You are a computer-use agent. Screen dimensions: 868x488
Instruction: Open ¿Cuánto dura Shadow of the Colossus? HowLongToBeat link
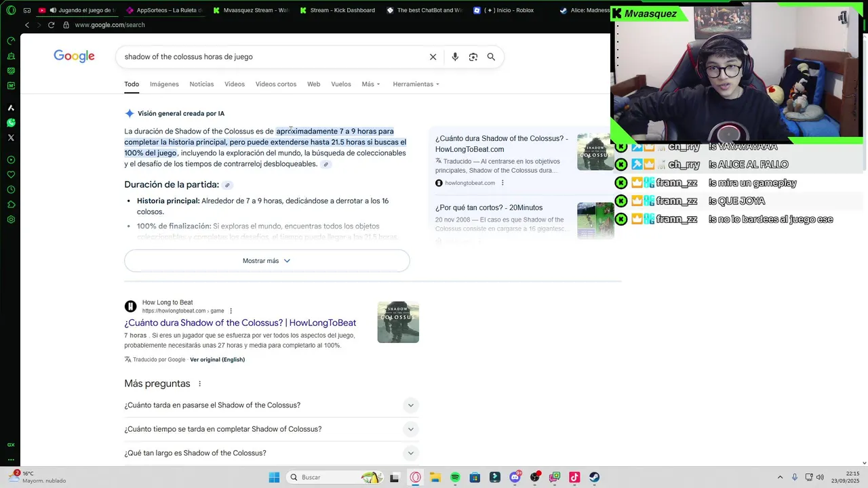coord(240,323)
